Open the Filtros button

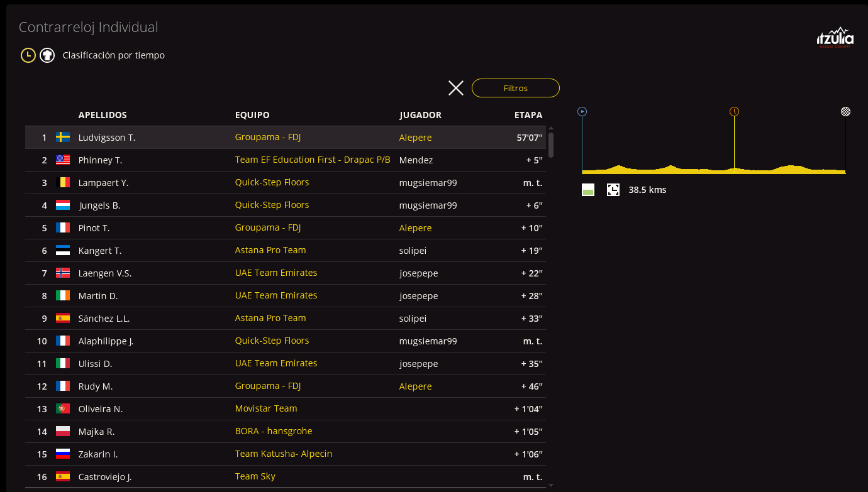tap(516, 88)
